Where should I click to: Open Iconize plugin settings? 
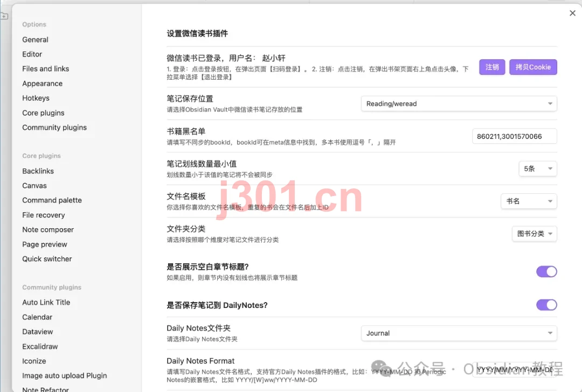34,361
